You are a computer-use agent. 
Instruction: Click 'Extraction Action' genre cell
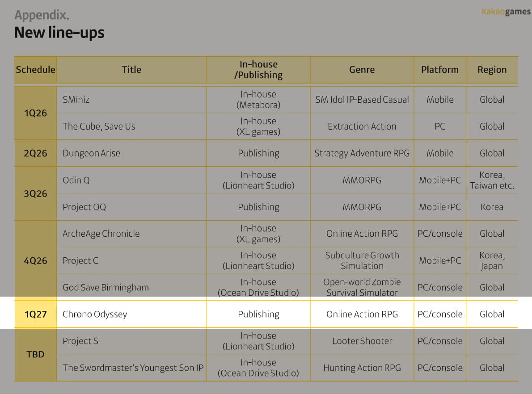click(362, 126)
